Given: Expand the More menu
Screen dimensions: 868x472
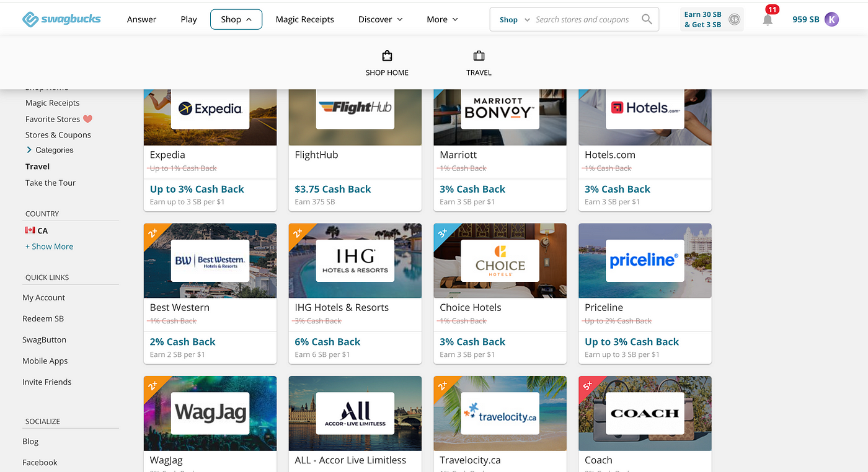Looking at the screenshot, I should click(x=442, y=19).
